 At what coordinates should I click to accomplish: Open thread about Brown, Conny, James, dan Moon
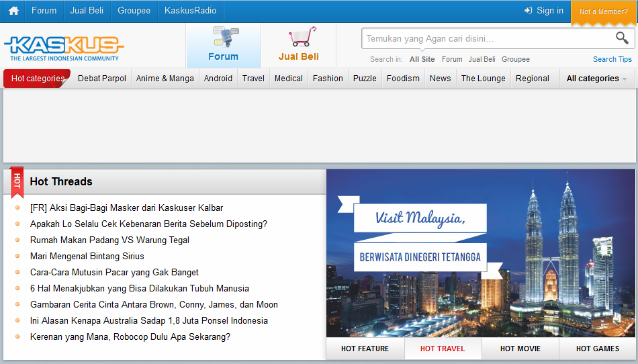click(x=154, y=305)
